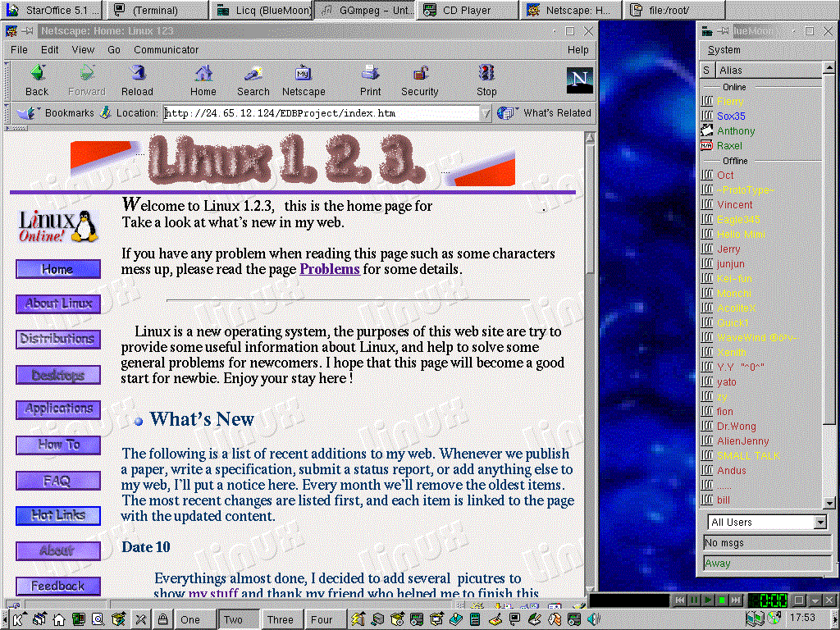Open the Communicator menu
The height and width of the screenshot is (630, 840).
point(166,50)
